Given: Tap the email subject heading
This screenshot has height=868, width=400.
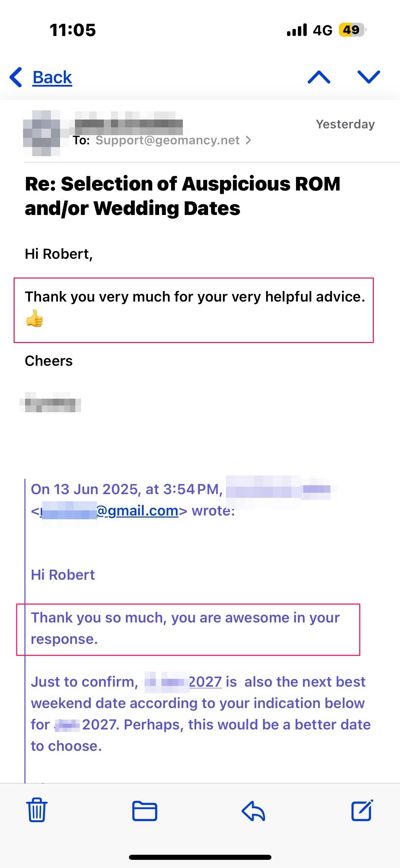Looking at the screenshot, I should pyautogui.click(x=183, y=196).
